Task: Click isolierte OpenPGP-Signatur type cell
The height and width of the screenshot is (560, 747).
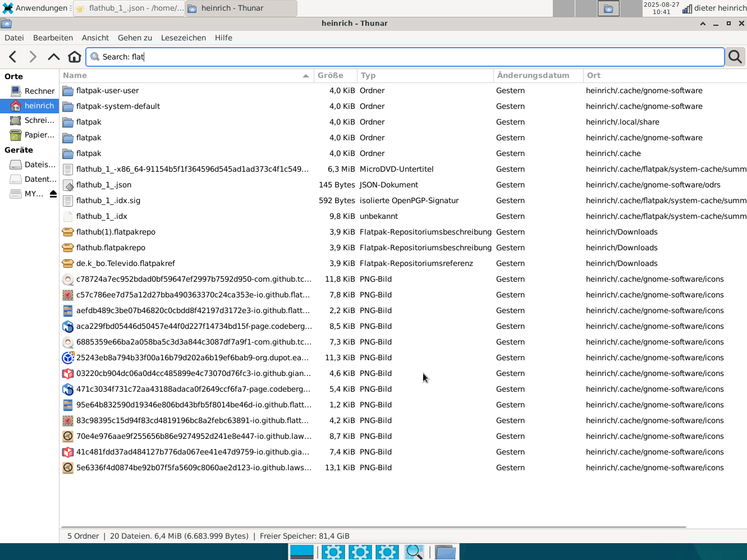Action: 409,200
